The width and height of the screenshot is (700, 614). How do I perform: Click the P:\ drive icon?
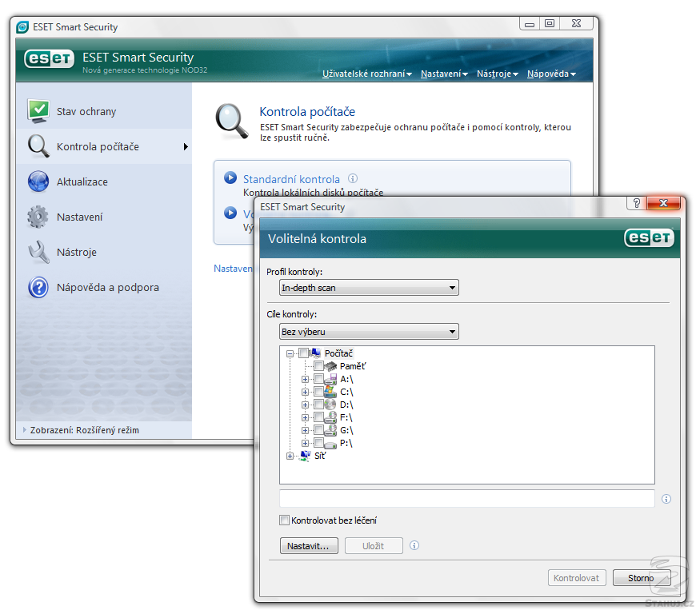[331, 444]
